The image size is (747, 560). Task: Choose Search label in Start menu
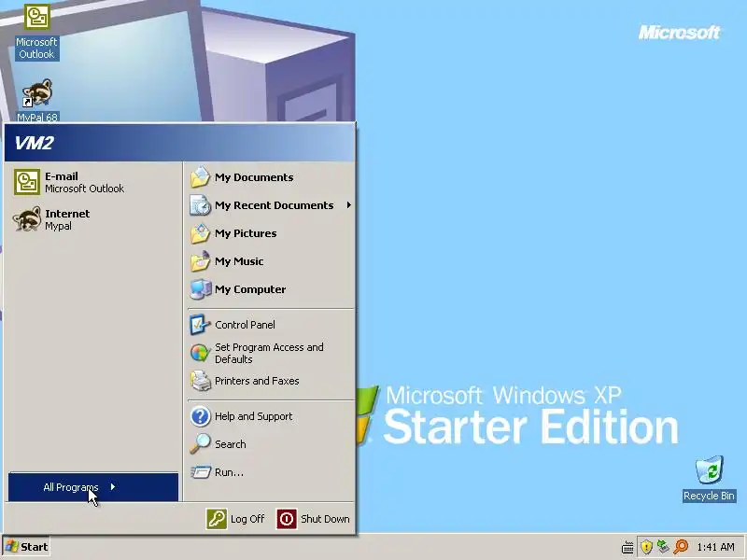(x=230, y=444)
